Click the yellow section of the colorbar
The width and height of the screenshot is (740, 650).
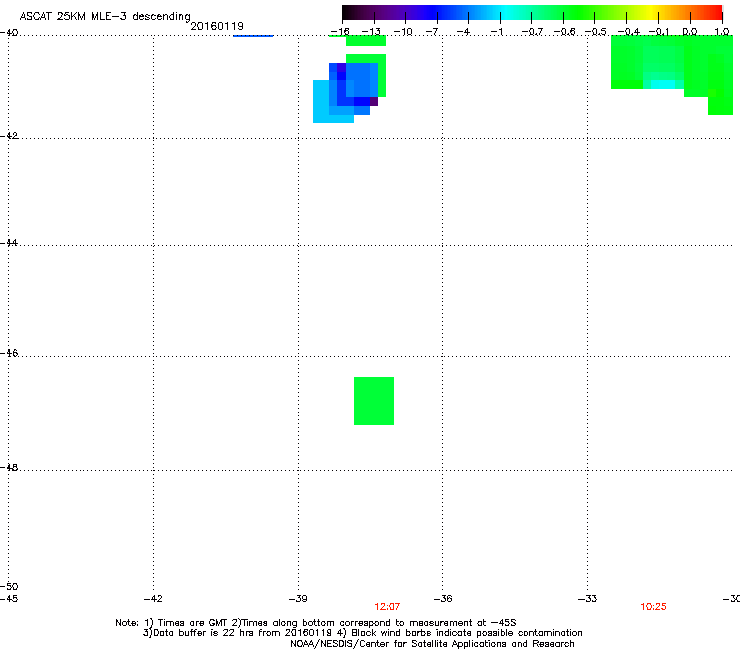point(651,12)
